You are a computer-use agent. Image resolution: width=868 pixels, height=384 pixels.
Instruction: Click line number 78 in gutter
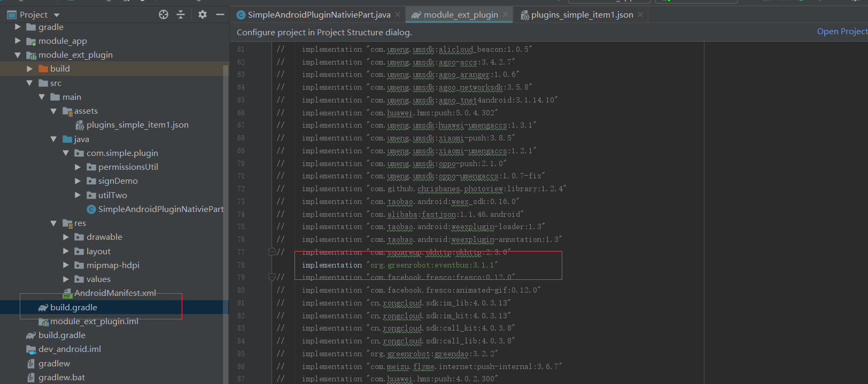click(x=241, y=265)
